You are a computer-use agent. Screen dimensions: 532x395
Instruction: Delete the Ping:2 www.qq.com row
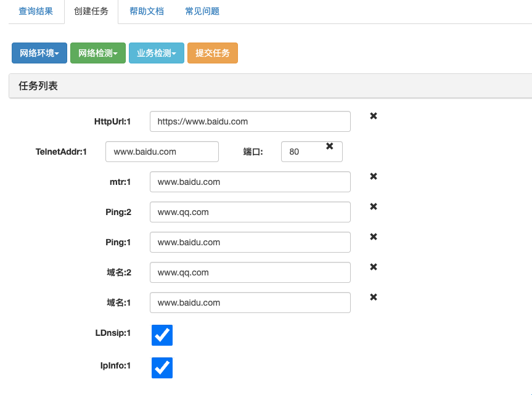pyautogui.click(x=373, y=206)
